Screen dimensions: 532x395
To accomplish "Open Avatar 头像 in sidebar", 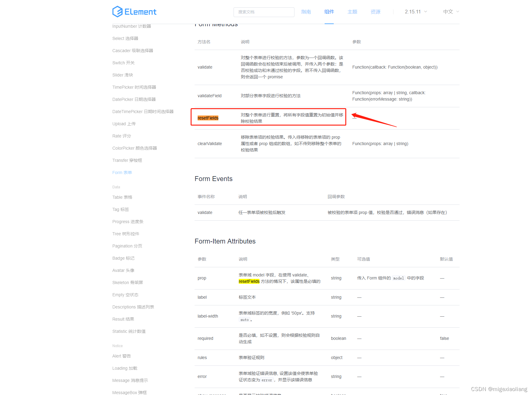I will (x=123, y=270).
